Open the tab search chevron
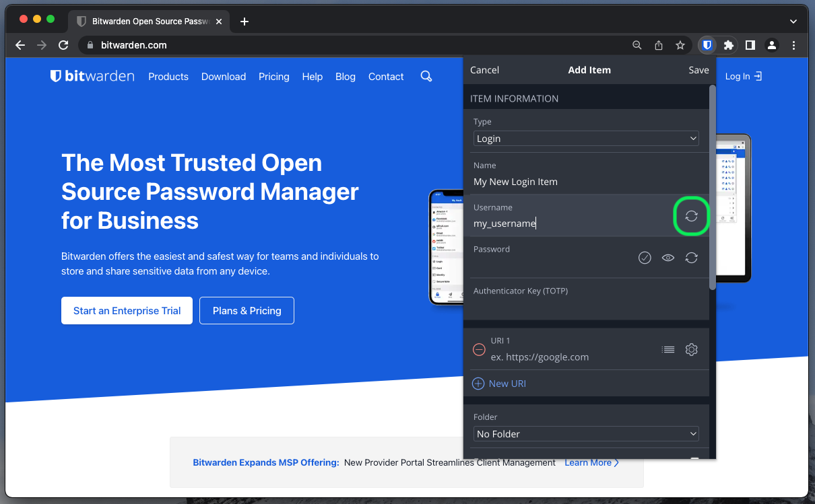The height and width of the screenshot is (504, 815). (x=793, y=22)
